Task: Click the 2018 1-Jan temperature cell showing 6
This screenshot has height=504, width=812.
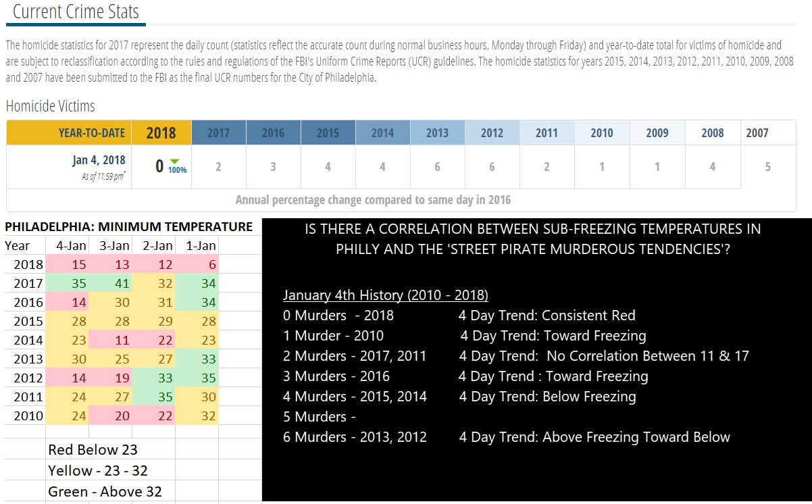Action: coord(197,264)
